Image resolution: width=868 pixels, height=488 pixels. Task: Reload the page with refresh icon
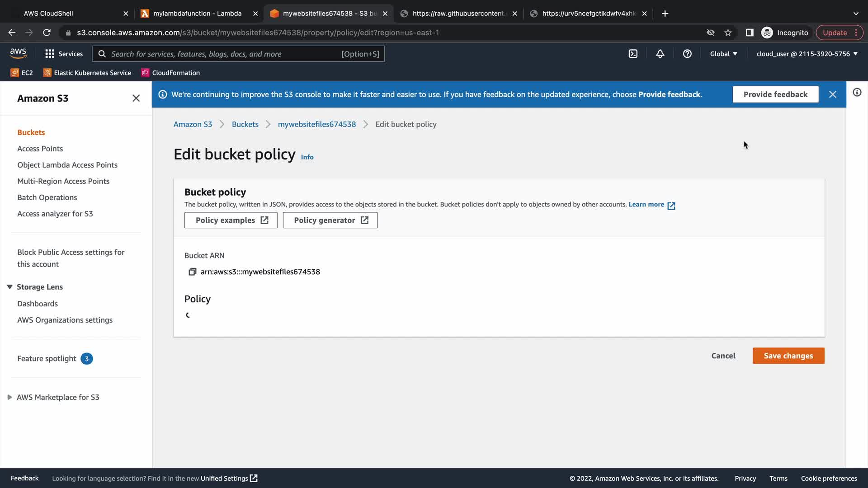pyautogui.click(x=47, y=33)
